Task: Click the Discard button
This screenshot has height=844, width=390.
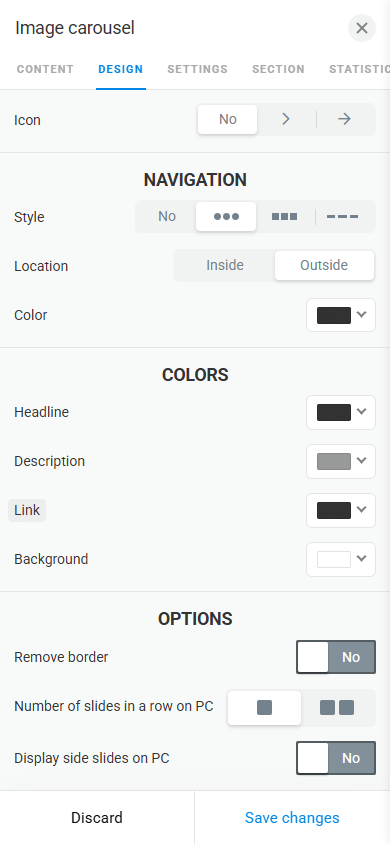Action: (97, 818)
